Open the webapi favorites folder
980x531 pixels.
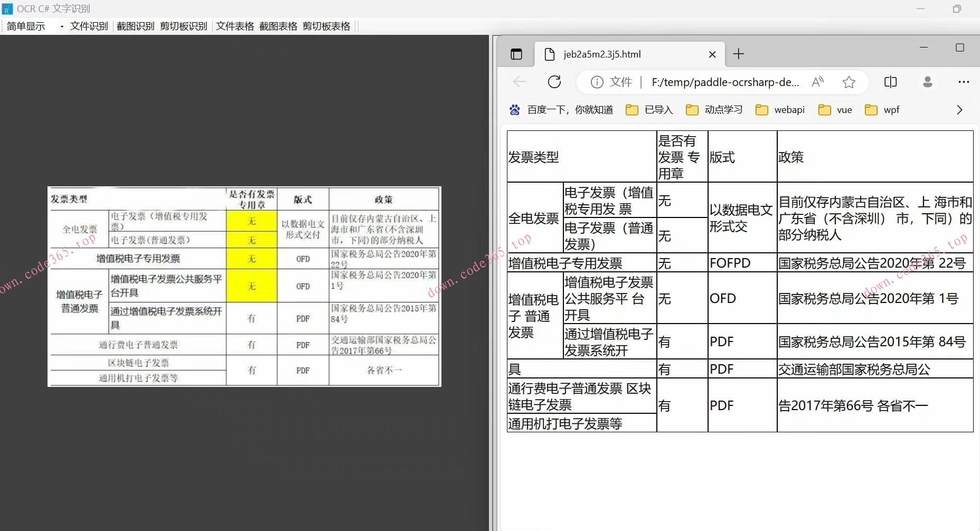tap(780, 109)
